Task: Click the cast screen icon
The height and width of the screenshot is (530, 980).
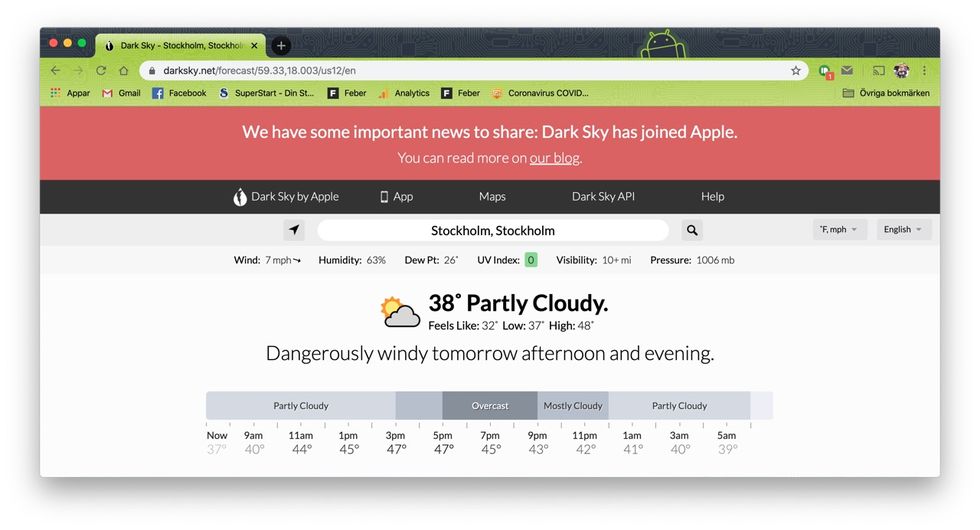Action: (x=879, y=71)
